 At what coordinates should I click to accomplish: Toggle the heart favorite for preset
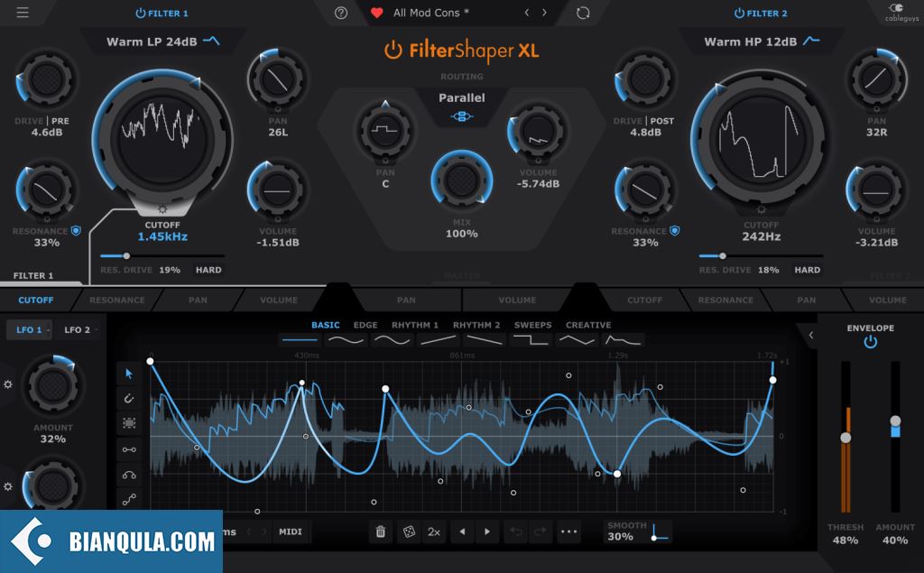[x=377, y=13]
